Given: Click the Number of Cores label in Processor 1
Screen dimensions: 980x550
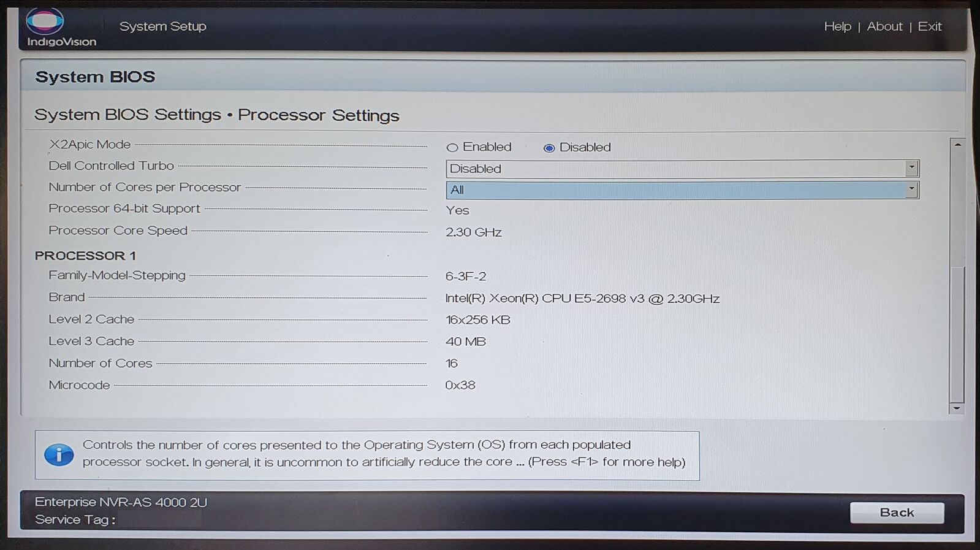Looking at the screenshot, I should [x=101, y=363].
